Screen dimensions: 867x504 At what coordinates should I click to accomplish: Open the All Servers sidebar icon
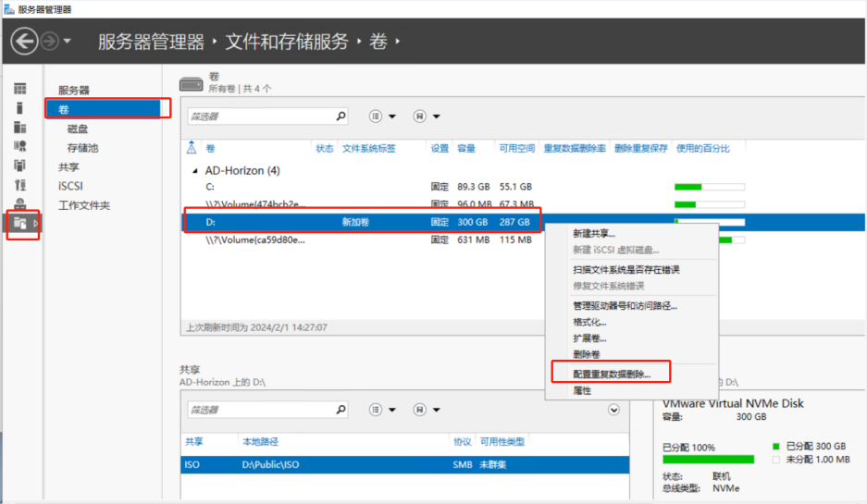(x=20, y=127)
